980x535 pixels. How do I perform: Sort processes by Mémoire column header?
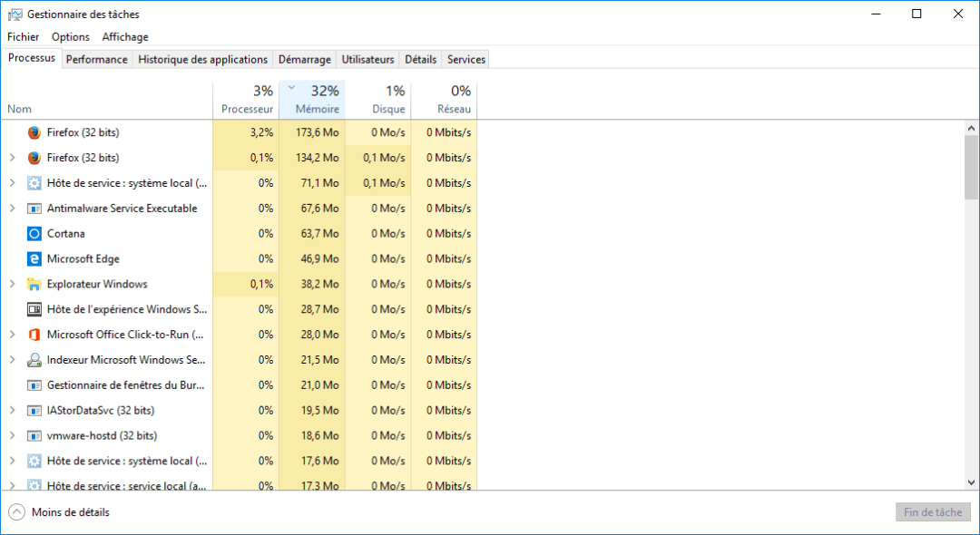(x=312, y=100)
